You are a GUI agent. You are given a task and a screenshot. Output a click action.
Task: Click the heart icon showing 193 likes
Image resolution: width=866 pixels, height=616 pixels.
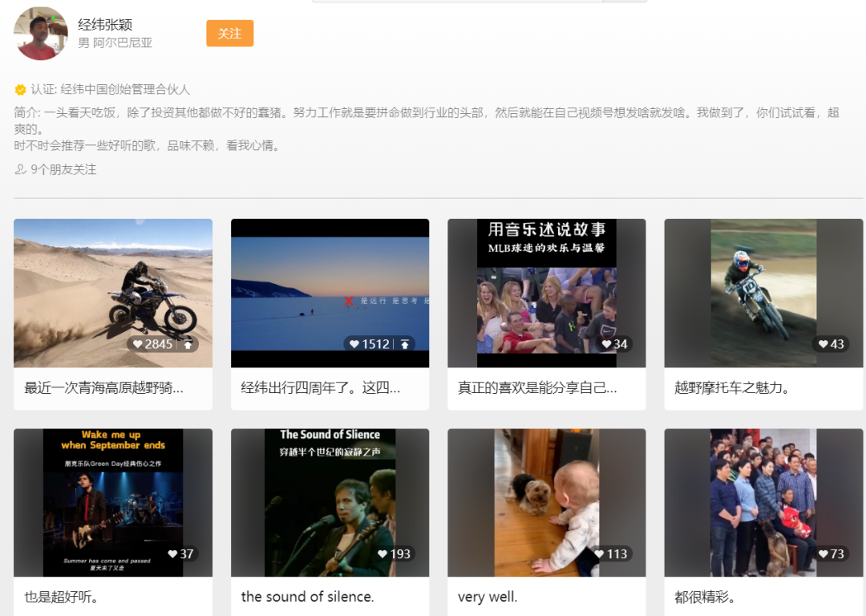(x=382, y=553)
